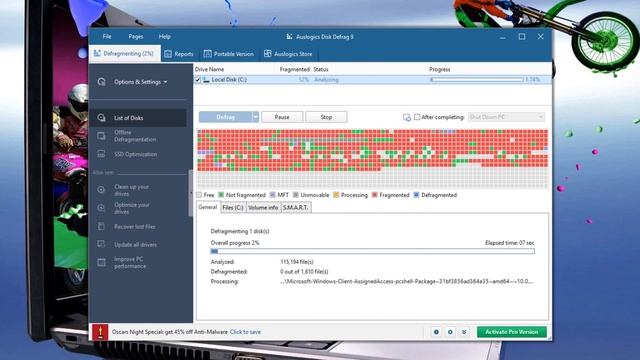The image size is (640, 360).
Task: Toggle the Local Disk (C:) checkbox
Action: 198,80
